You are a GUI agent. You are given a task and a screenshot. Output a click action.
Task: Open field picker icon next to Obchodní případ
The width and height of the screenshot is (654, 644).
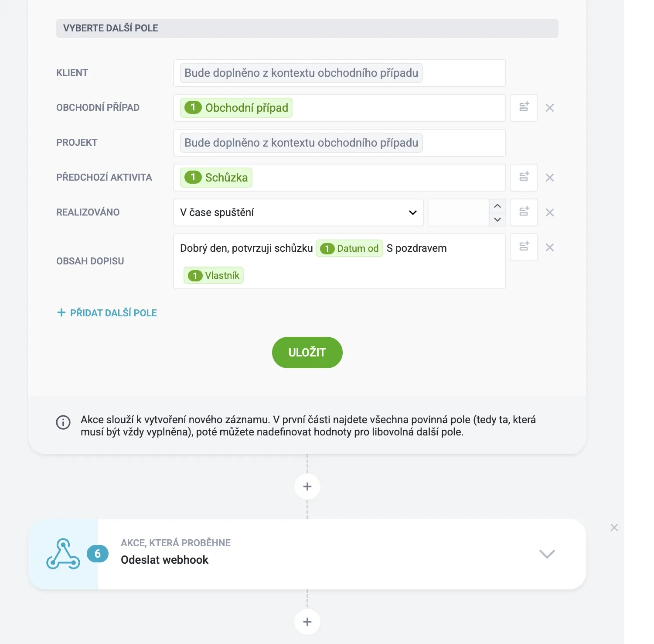coord(523,107)
